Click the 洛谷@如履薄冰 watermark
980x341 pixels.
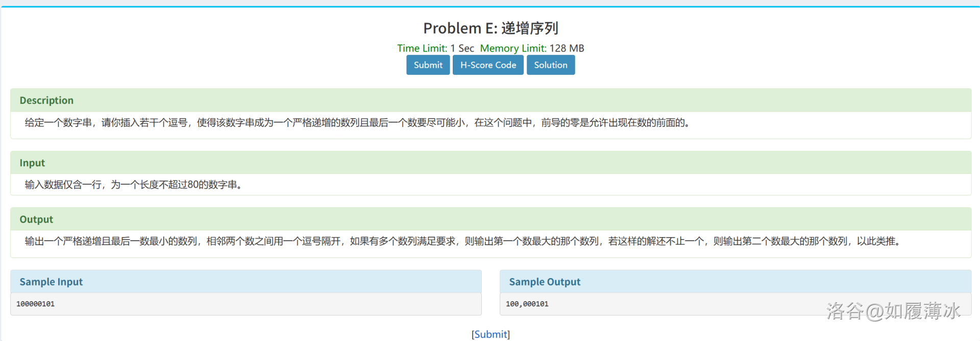pyautogui.click(x=893, y=311)
